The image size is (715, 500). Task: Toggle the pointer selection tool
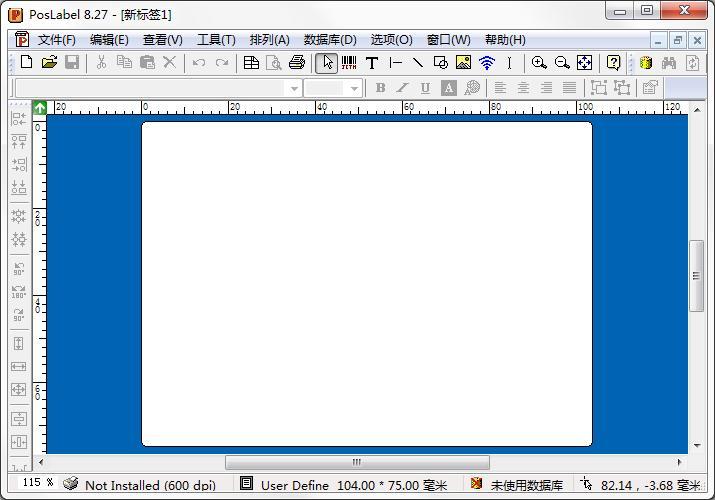click(326, 63)
